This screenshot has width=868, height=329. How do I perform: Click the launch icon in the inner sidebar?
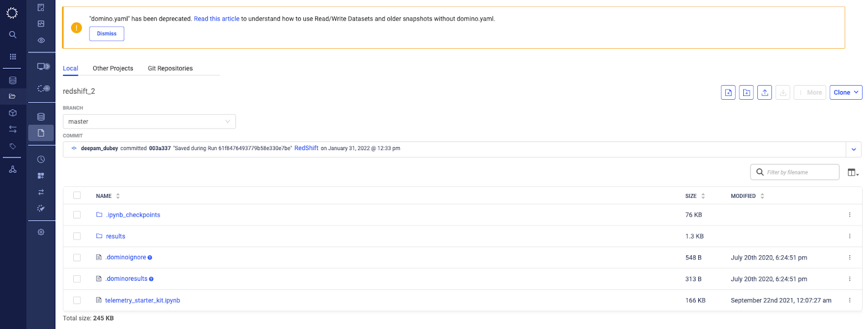41,208
